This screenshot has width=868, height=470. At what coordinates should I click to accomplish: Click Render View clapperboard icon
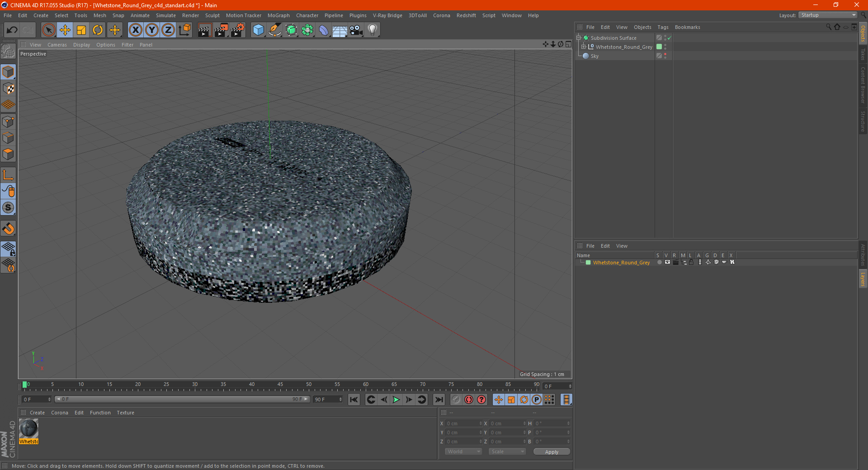click(x=204, y=30)
